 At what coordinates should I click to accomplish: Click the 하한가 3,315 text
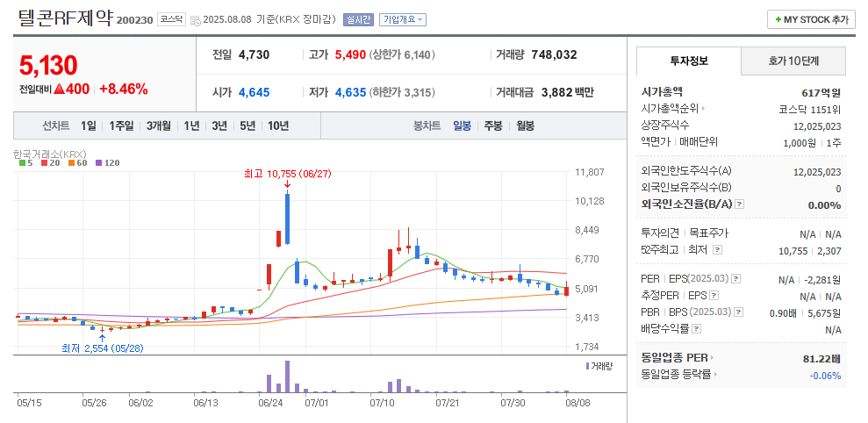coord(402,92)
